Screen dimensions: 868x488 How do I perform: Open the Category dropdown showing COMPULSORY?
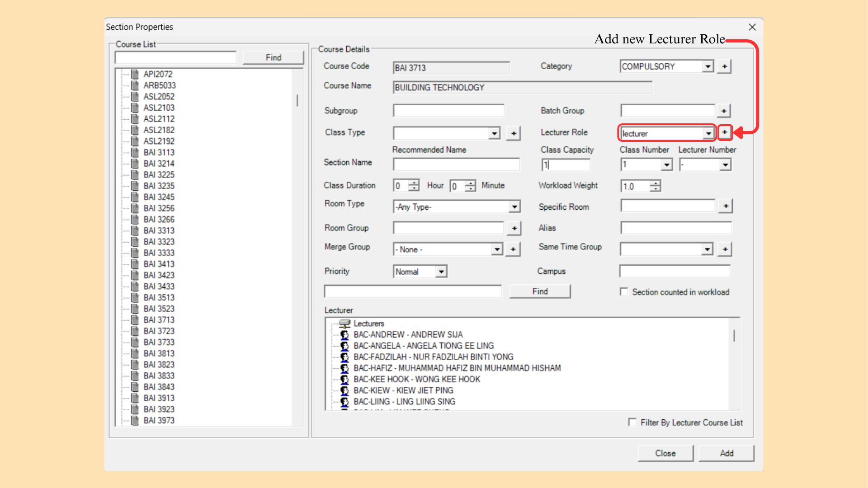pyautogui.click(x=708, y=66)
